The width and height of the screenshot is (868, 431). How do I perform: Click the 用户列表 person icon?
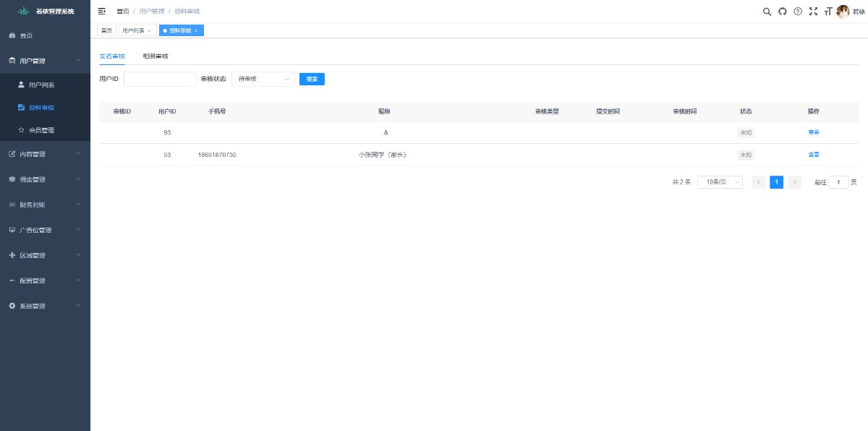(x=21, y=85)
